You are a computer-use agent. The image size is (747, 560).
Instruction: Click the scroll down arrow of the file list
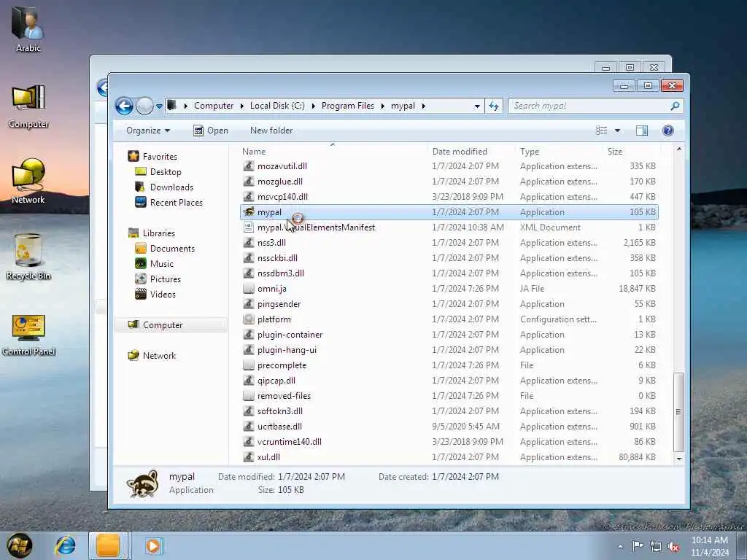tap(678, 459)
